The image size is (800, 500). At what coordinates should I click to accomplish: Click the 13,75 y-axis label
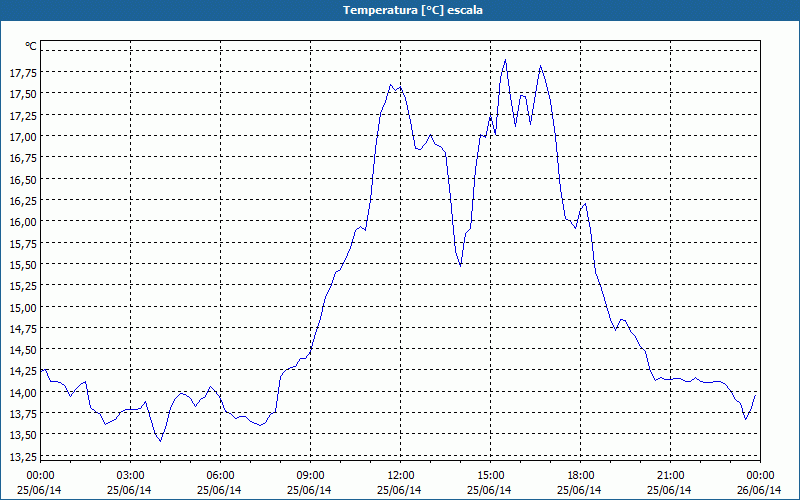coord(23,414)
